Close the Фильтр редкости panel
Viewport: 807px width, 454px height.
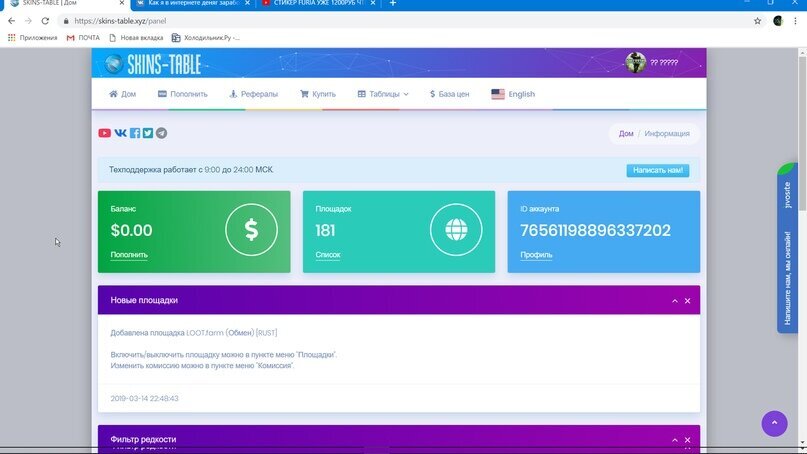click(688, 440)
